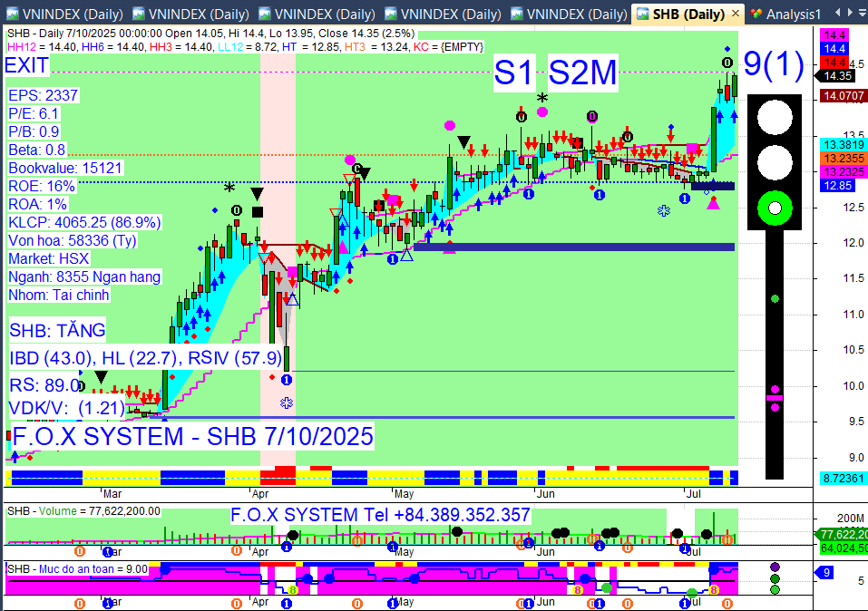Click the cyan 13.3819 price label

844,144
